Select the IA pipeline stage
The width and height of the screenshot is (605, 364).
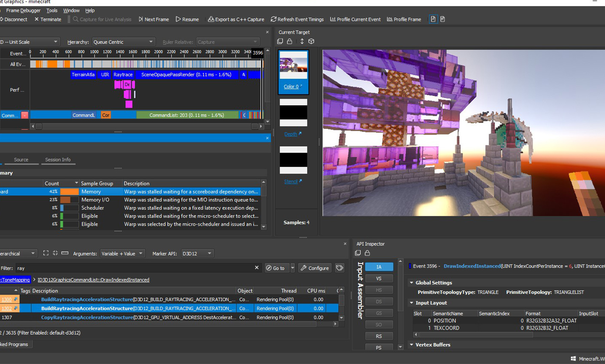click(x=379, y=267)
